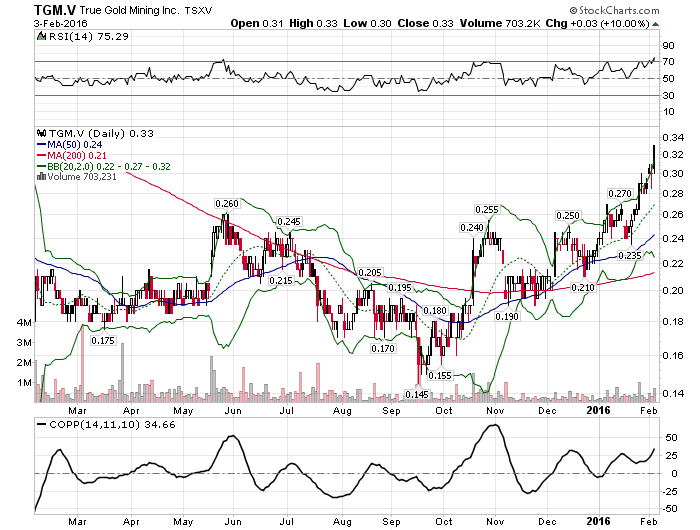The image size is (700, 530).
Task: Click the Close 0.33 header value
Action: coord(425,23)
